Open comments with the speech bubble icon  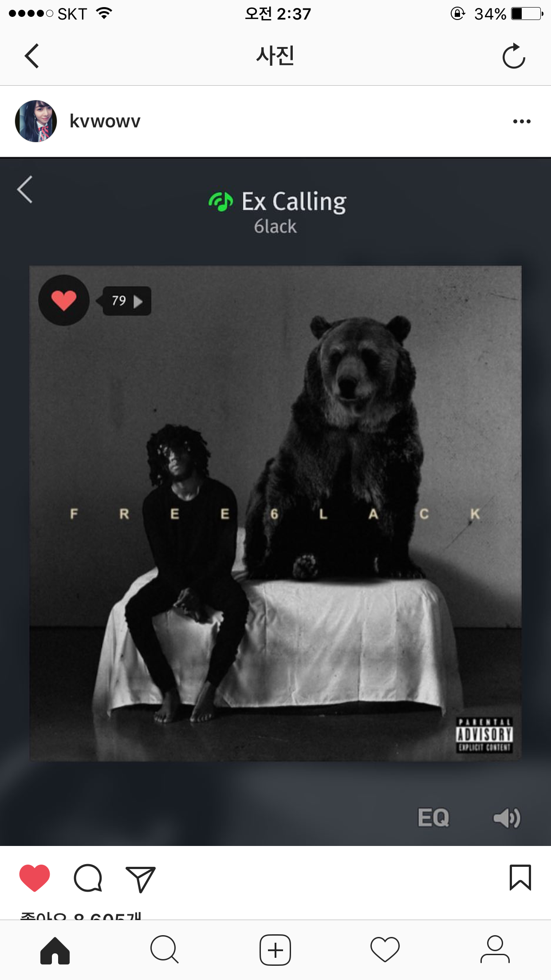[x=88, y=878]
